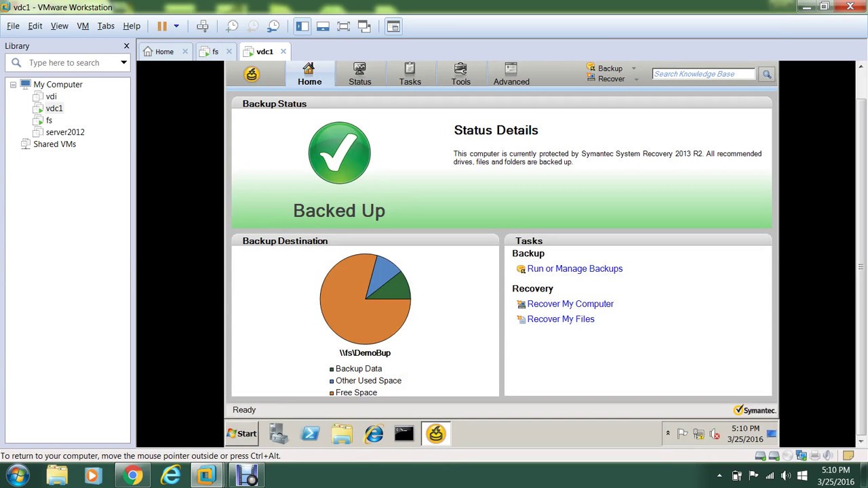Switch to the VMware Home tab
Screen dimensions: 868x488
pos(164,52)
